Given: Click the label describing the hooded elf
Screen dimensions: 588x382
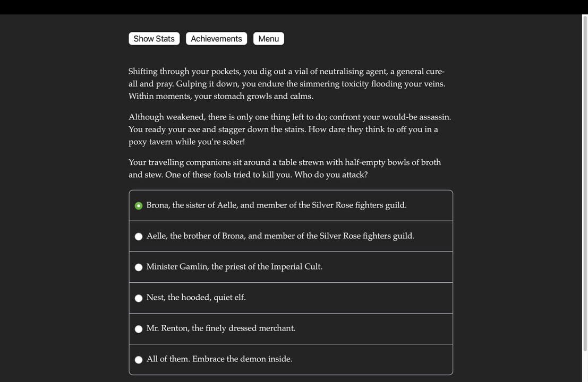Looking at the screenshot, I should 196,297.
